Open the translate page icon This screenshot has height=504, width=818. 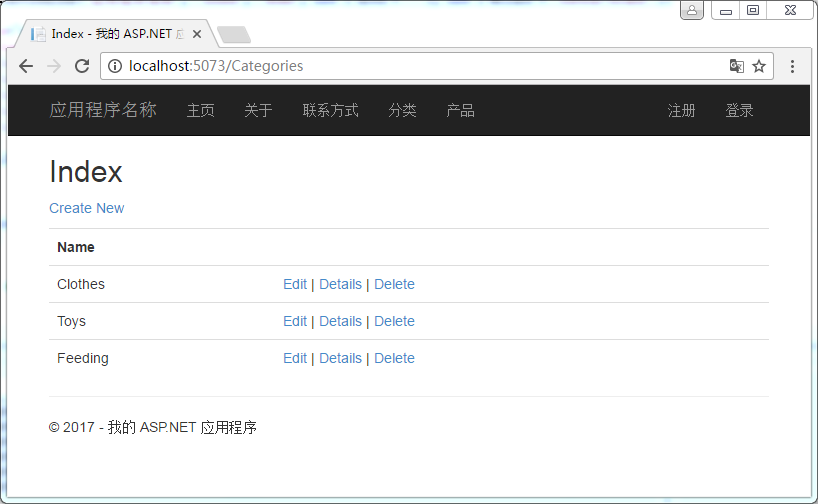point(737,66)
